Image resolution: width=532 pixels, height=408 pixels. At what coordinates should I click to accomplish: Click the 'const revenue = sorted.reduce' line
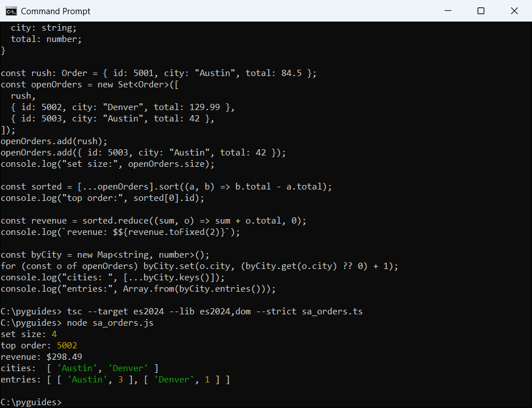(x=153, y=221)
